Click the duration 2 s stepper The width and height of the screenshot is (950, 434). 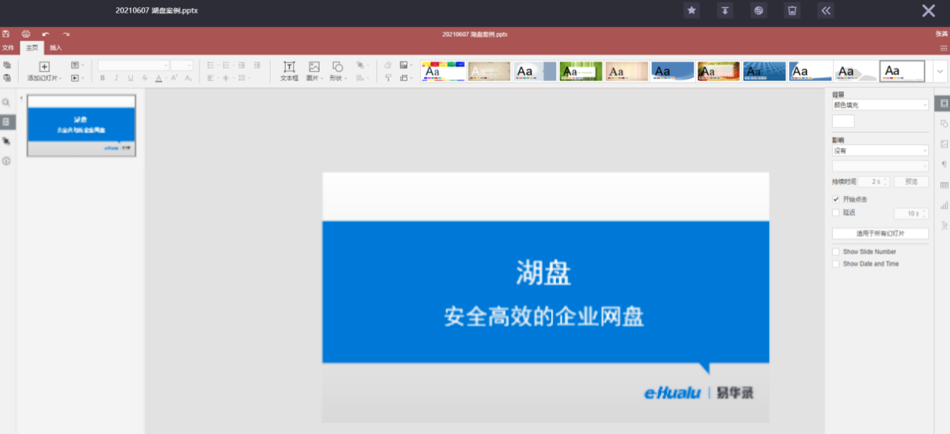click(x=874, y=181)
